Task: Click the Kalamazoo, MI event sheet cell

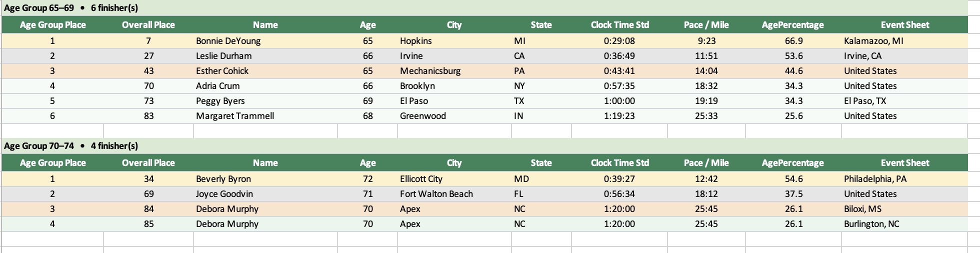Action: click(873, 41)
